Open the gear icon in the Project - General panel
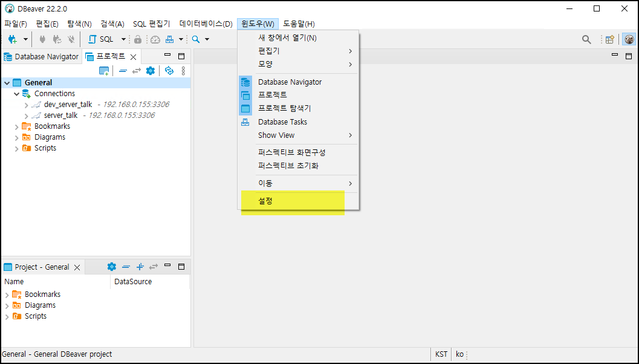The width and height of the screenshot is (639, 364). tap(112, 267)
